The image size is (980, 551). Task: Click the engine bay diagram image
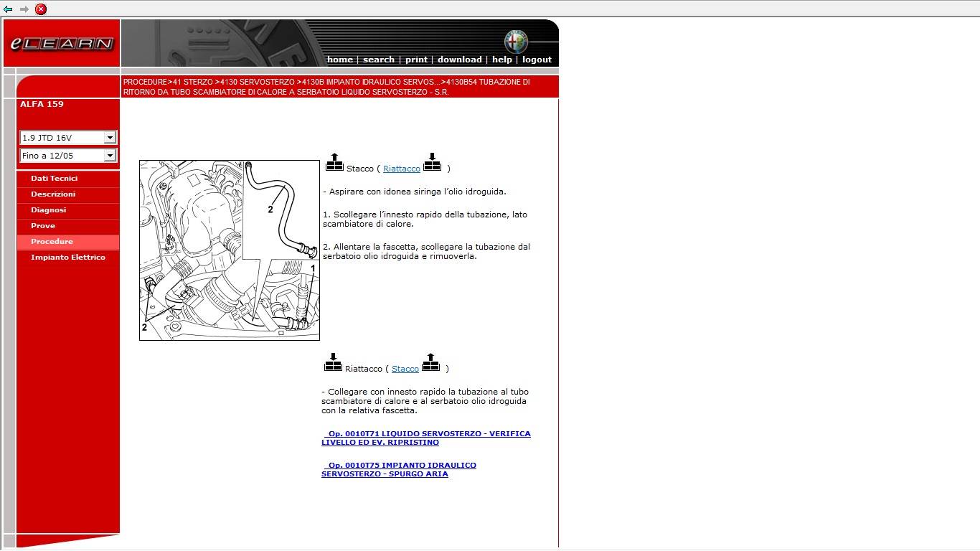[x=229, y=250]
